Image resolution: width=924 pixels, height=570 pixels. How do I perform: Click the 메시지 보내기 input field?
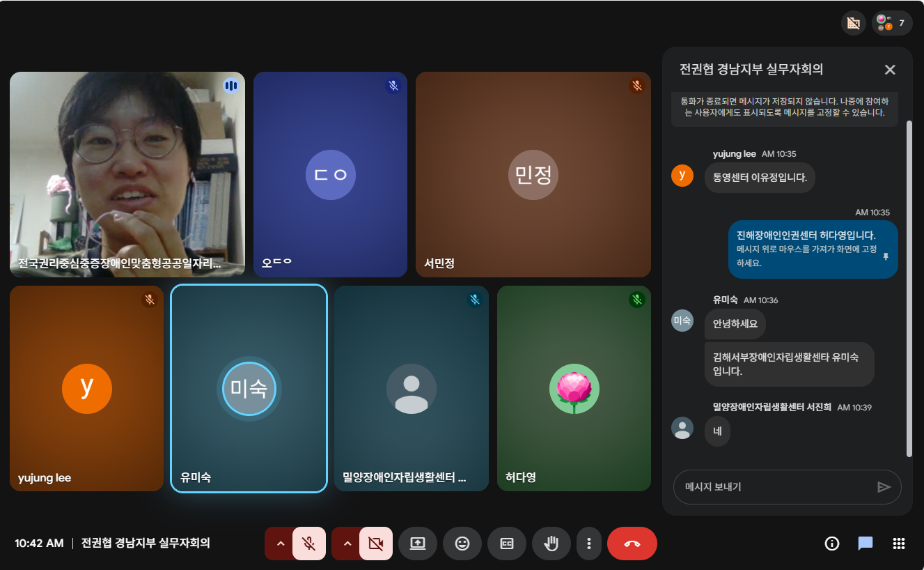(x=773, y=487)
